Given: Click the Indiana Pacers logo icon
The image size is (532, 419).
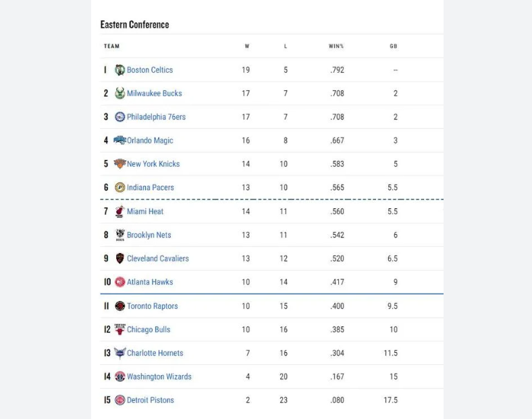Looking at the screenshot, I should 120,188.
